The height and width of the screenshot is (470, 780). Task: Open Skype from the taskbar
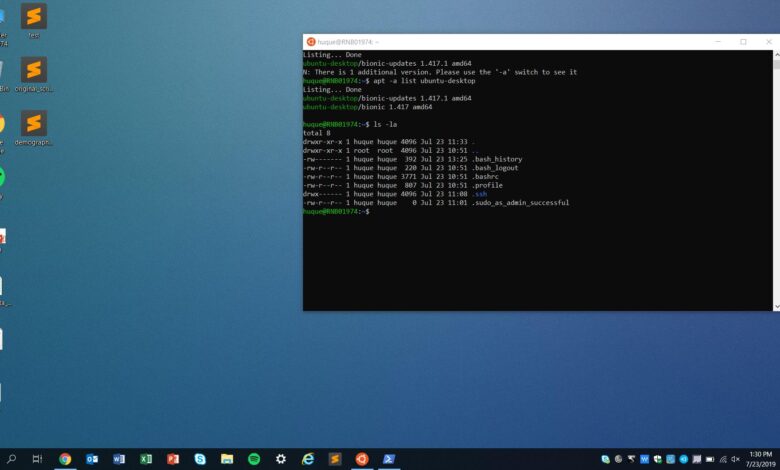point(200,459)
